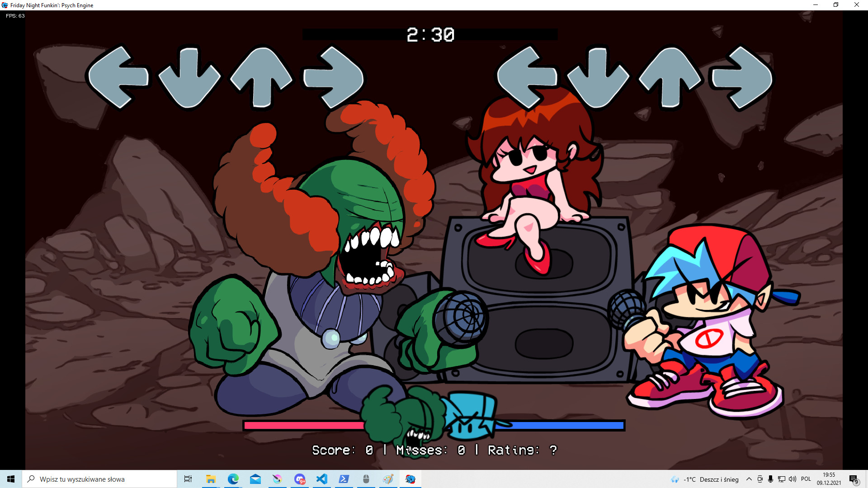Click the Misses: 0 text
The image size is (868, 488).
pos(430,450)
